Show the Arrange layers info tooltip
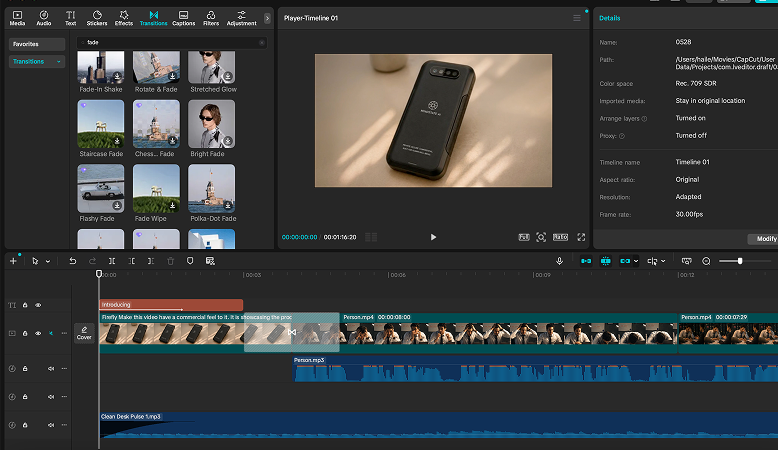This screenshot has height=450, width=778. click(x=644, y=119)
